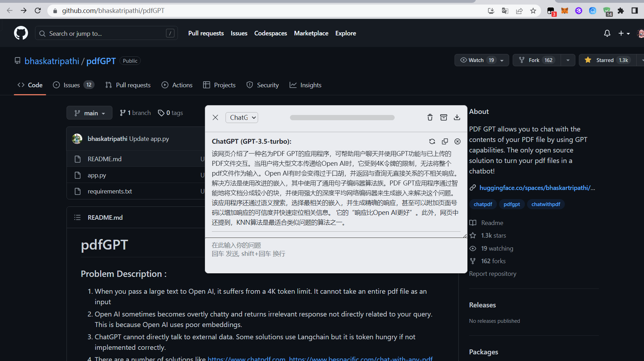Switch to the Actions tab
Viewport: 644px width, 361px height.
click(177, 85)
